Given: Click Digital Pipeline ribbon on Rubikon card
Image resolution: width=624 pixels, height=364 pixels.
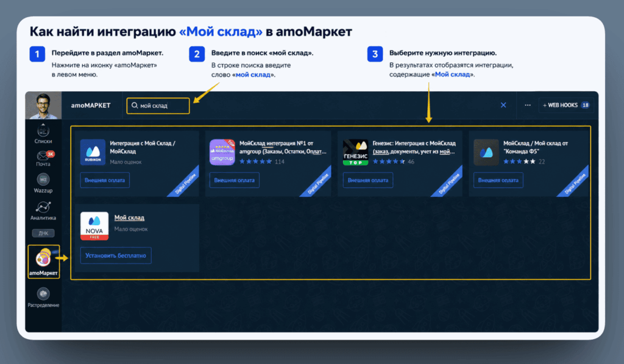Looking at the screenshot, I should tap(186, 184).
